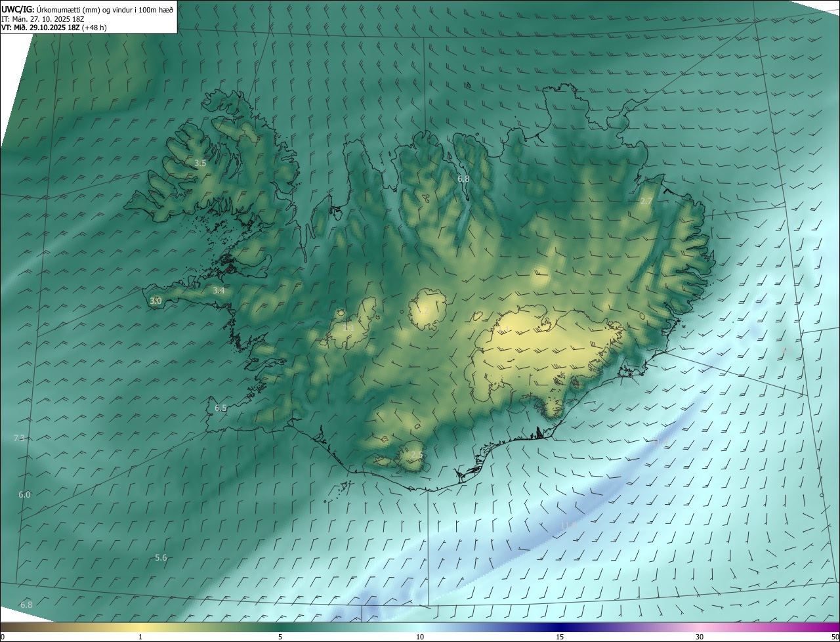Click the 5.6 value over the southwestern sea

click(x=161, y=557)
